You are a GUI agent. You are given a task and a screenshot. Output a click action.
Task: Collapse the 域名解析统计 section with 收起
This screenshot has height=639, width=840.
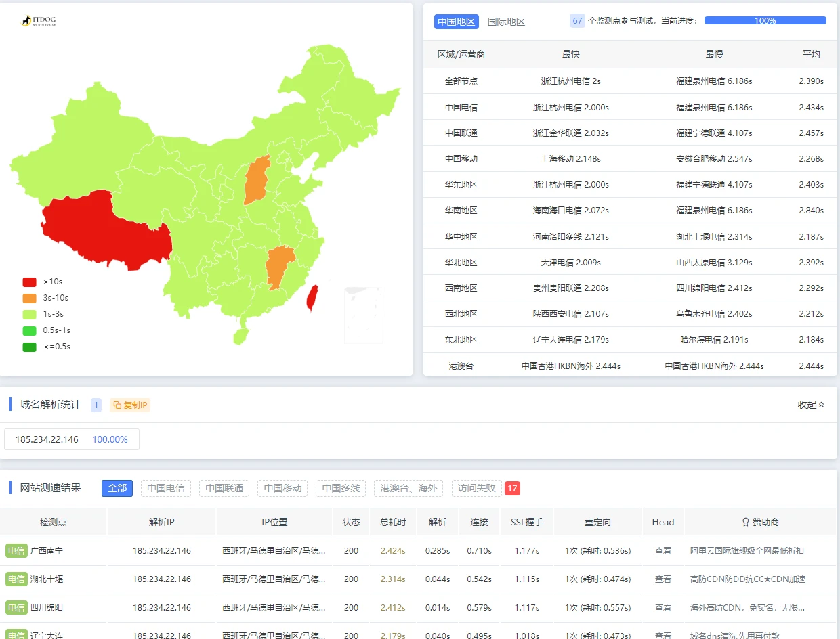pyautogui.click(x=811, y=405)
